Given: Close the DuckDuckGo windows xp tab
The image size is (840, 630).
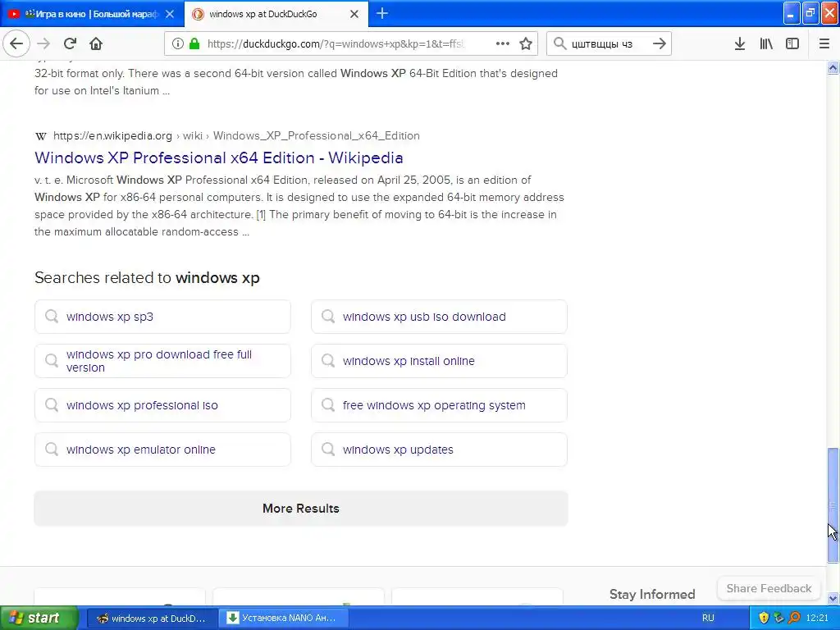Looking at the screenshot, I should coord(354,14).
